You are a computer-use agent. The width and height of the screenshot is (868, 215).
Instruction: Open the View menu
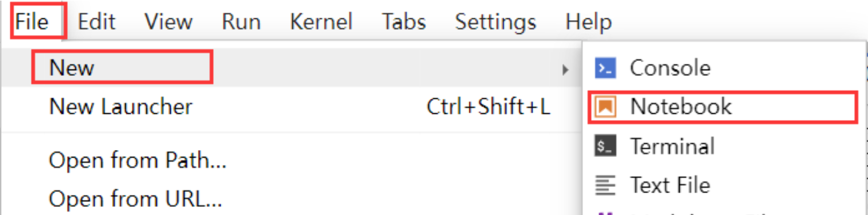pos(168,22)
